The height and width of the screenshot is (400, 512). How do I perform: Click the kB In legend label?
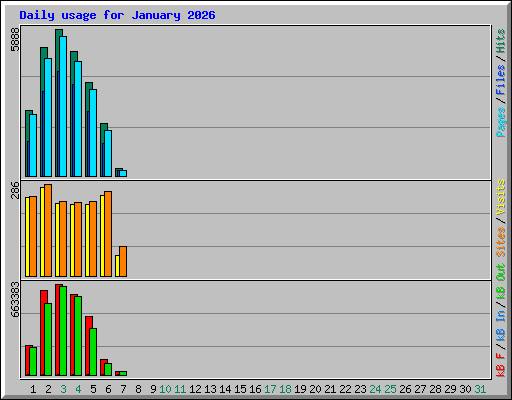tap(501, 325)
